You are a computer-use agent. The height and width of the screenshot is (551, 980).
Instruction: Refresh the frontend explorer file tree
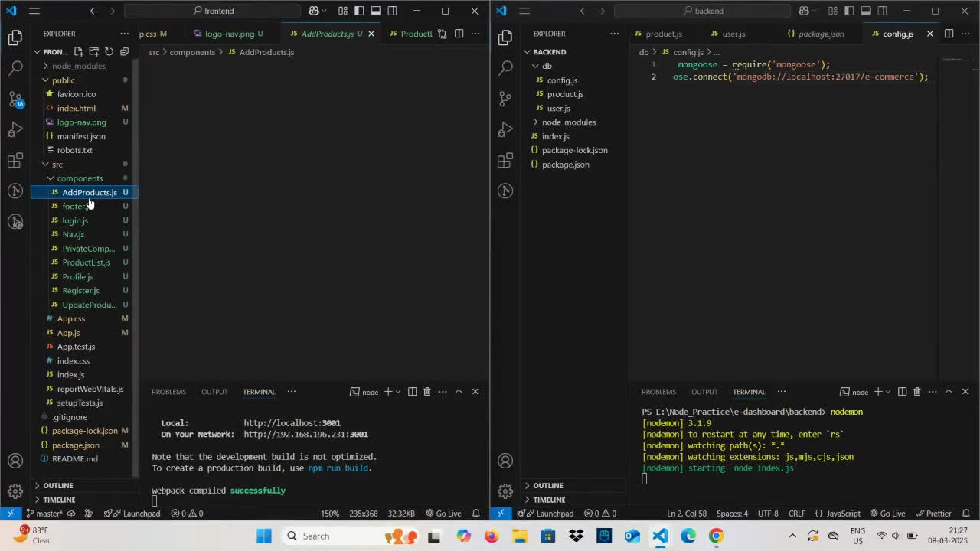(109, 51)
